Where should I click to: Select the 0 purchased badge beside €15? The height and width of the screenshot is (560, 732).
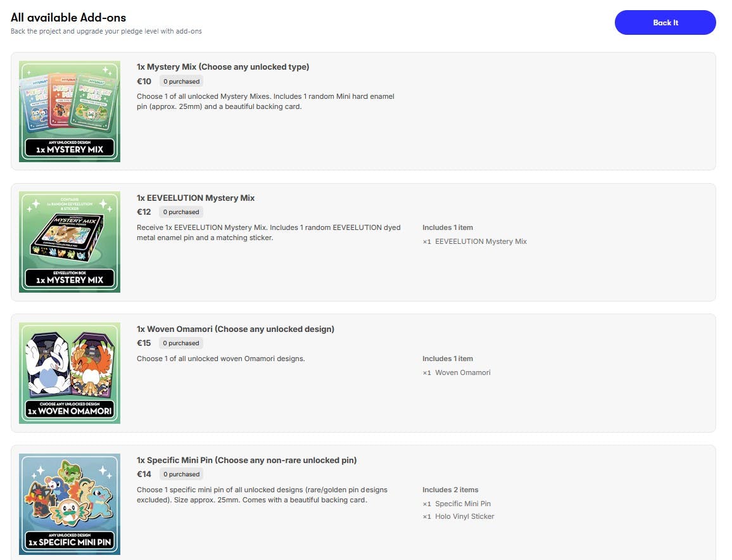click(181, 343)
